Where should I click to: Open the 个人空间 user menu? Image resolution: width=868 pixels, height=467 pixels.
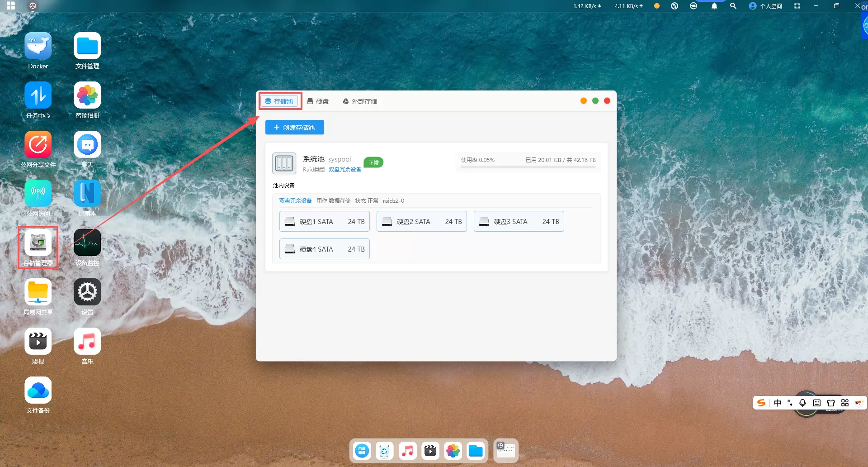click(x=766, y=6)
